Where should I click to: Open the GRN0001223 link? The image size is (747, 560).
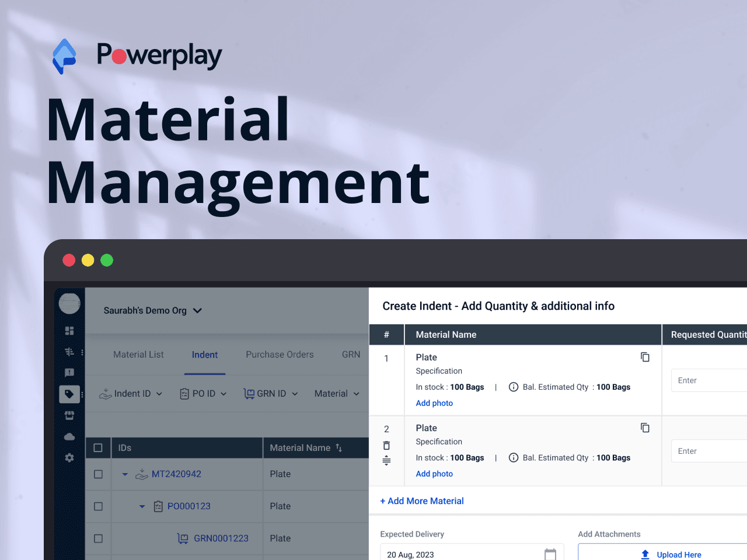[x=221, y=538]
